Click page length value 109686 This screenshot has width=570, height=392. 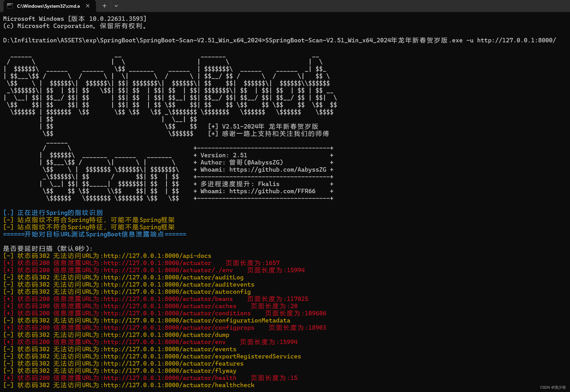tap(316, 313)
